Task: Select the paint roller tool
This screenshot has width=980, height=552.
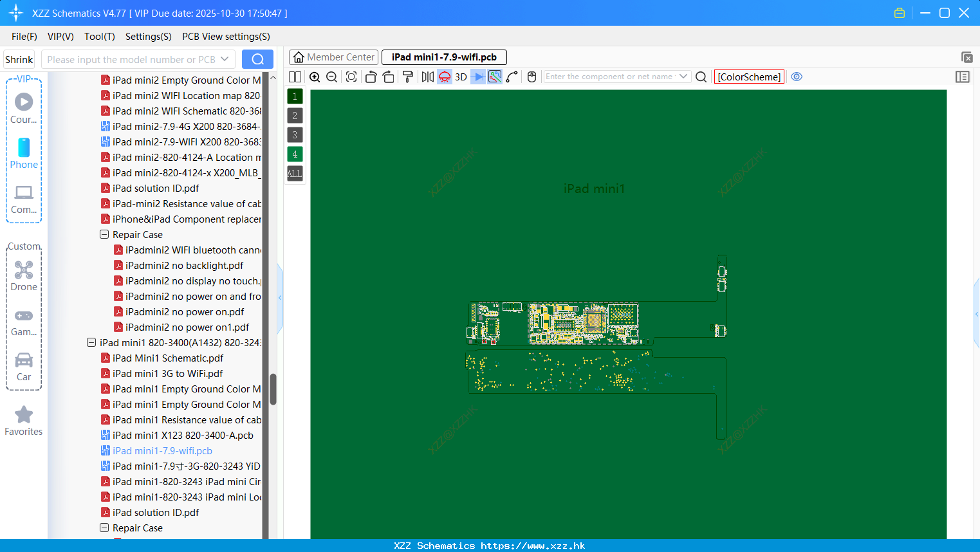Action: (408, 77)
